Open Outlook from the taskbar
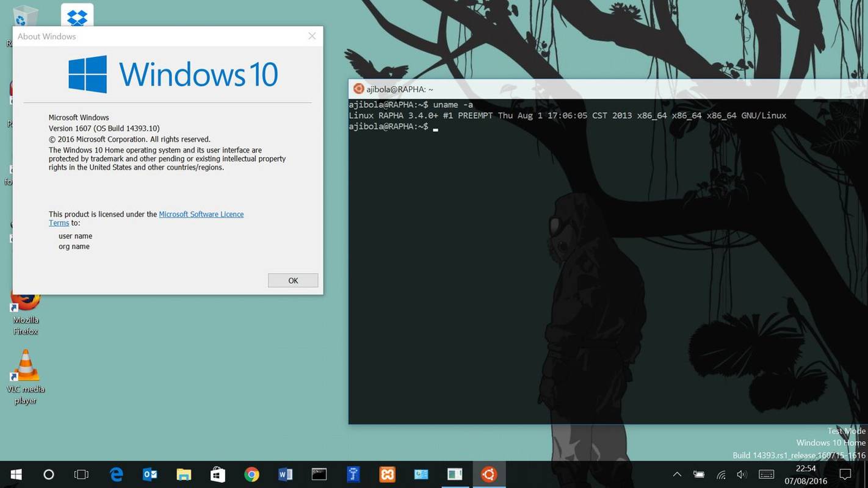The height and width of the screenshot is (488, 868). pyautogui.click(x=150, y=475)
